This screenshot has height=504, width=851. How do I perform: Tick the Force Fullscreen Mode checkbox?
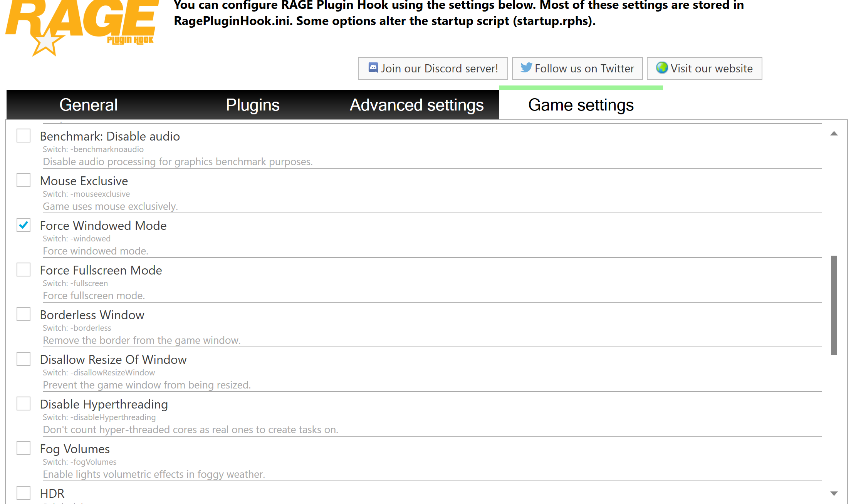coord(23,270)
